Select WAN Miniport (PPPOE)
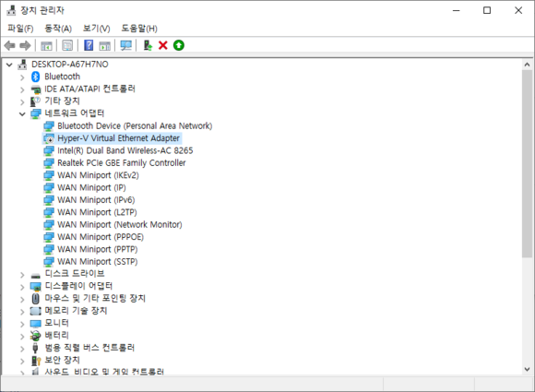Image resolution: width=535 pixels, height=392 pixels. (101, 237)
